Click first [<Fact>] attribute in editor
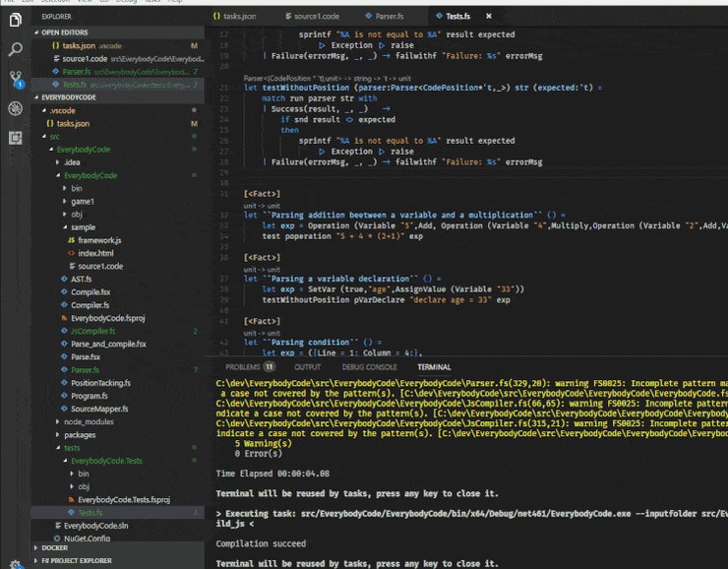 click(262, 194)
